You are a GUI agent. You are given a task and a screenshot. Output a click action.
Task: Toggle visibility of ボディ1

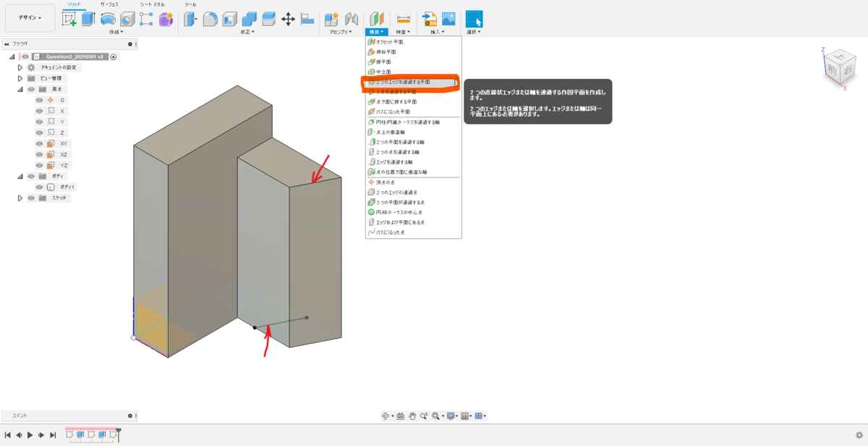point(40,187)
